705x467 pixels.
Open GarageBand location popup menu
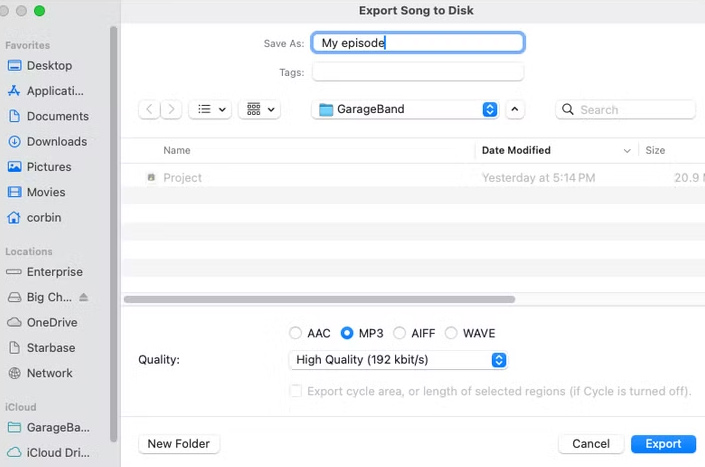405,109
